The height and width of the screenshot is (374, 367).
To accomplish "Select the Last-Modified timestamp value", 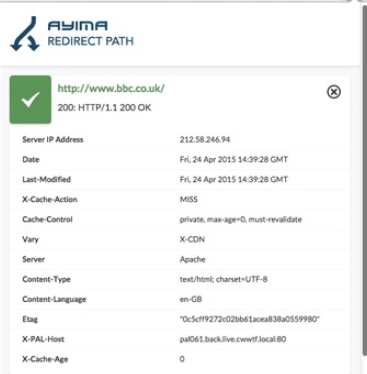I will tap(234, 179).
